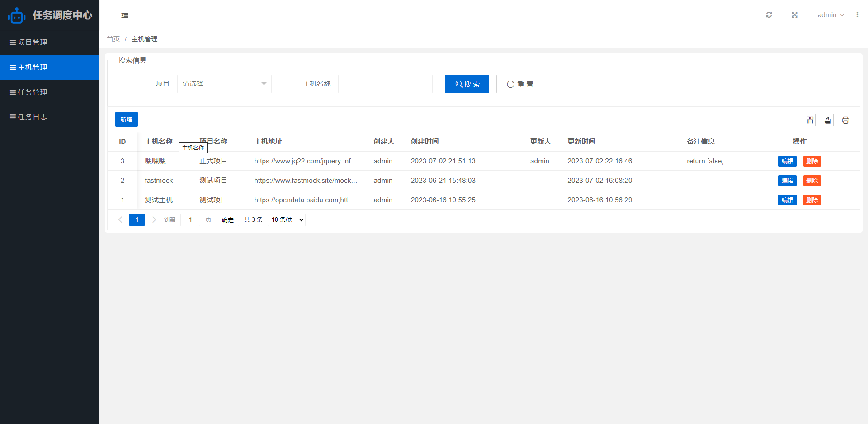
Task: Click the 新增 button
Action: pos(127,119)
